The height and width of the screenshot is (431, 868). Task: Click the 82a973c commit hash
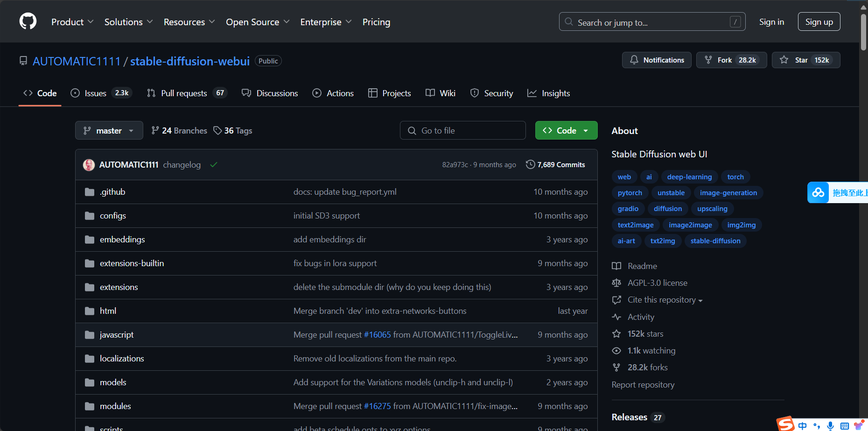pos(455,165)
